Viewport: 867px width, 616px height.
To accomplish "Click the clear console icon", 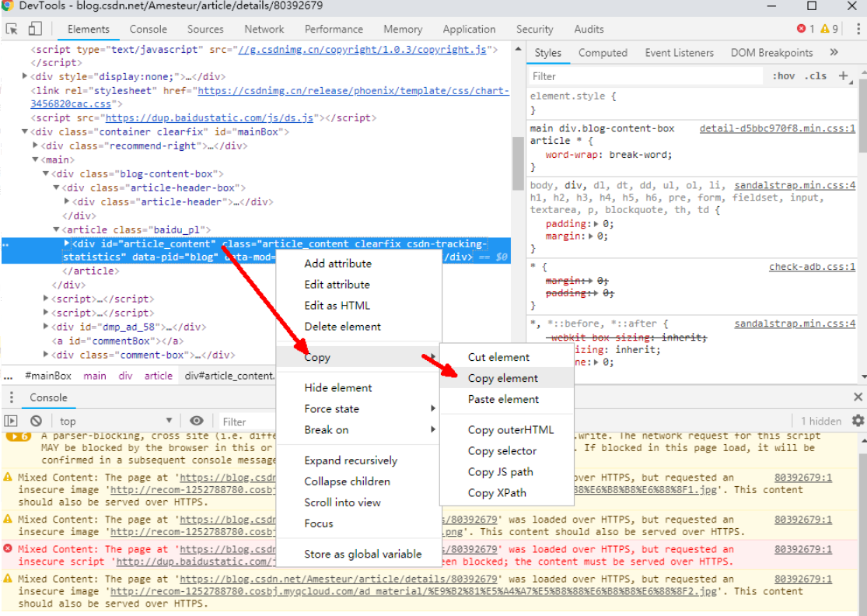I will click(x=36, y=421).
